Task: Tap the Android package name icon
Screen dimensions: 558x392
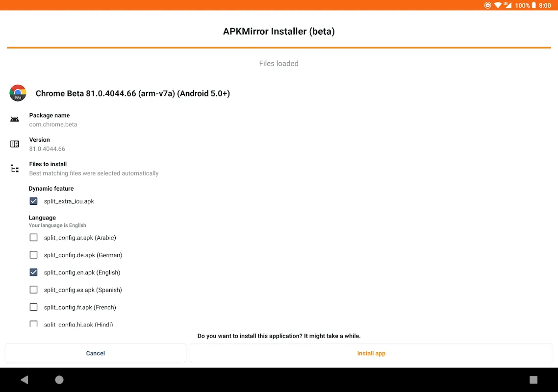Action: coord(15,120)
